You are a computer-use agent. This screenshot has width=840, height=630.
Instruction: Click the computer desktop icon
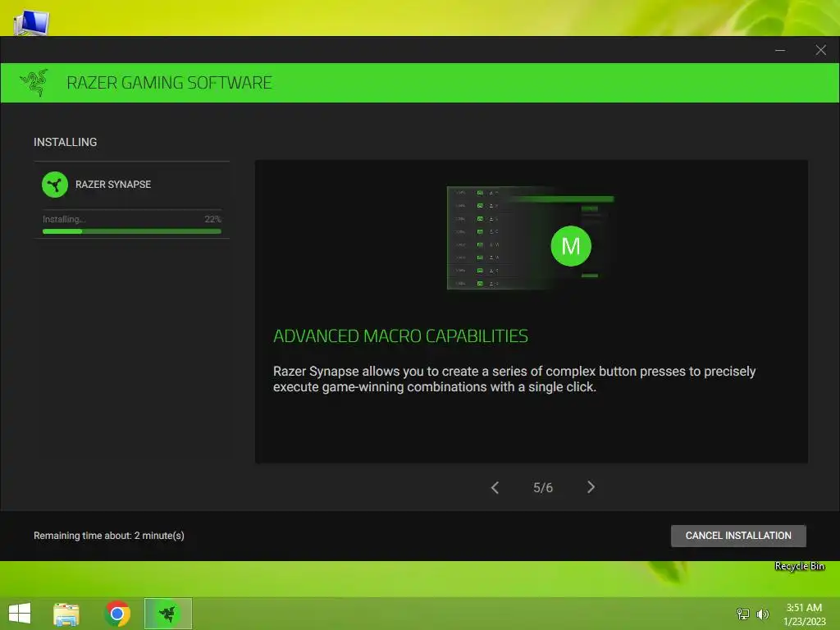[32, 22]
